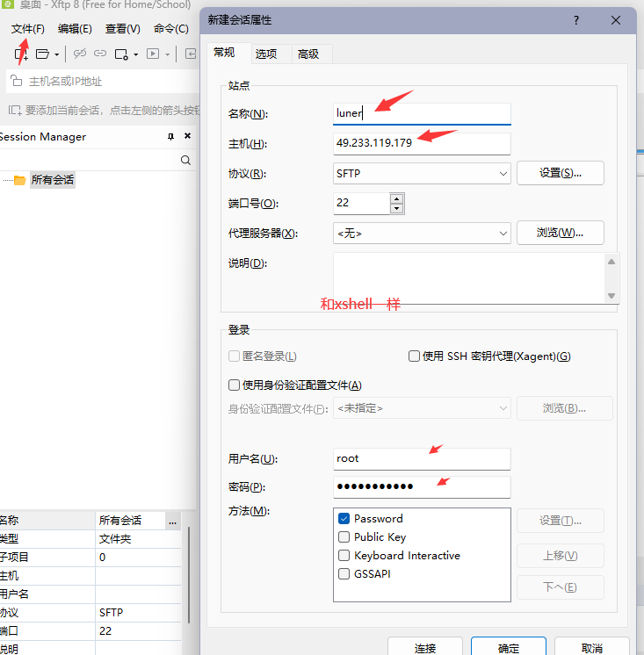Click the 说明(D) description text area
The image size is (644, 655).
468,277
